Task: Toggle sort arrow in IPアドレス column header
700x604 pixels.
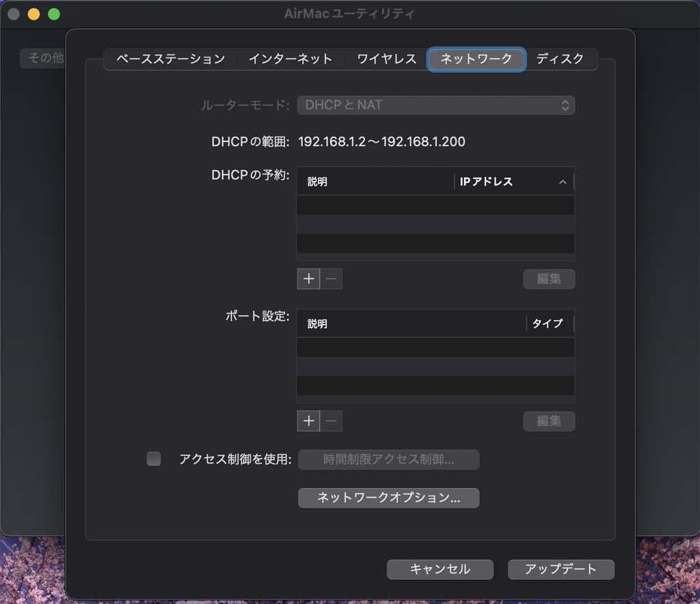Action: [x=563, y=182]
